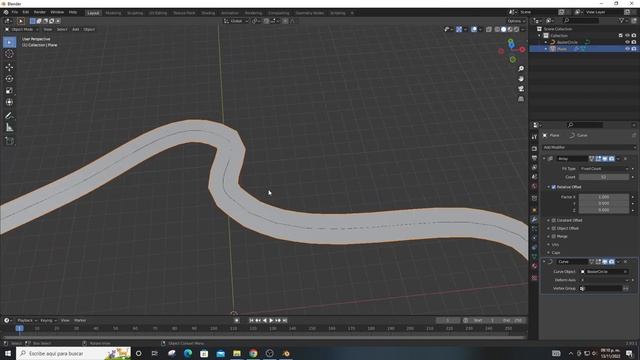Click the pan view hand icon in the viewport
This screenshot has width=640, height=360.
[521, 79]
